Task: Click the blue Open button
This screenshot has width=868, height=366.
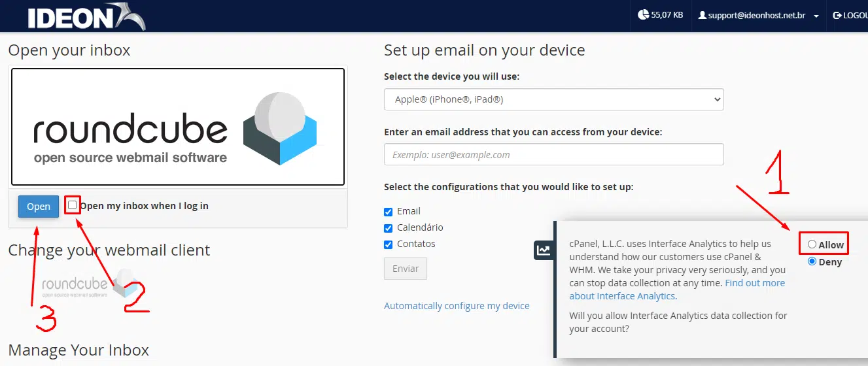Action: (x=39, y=207)
